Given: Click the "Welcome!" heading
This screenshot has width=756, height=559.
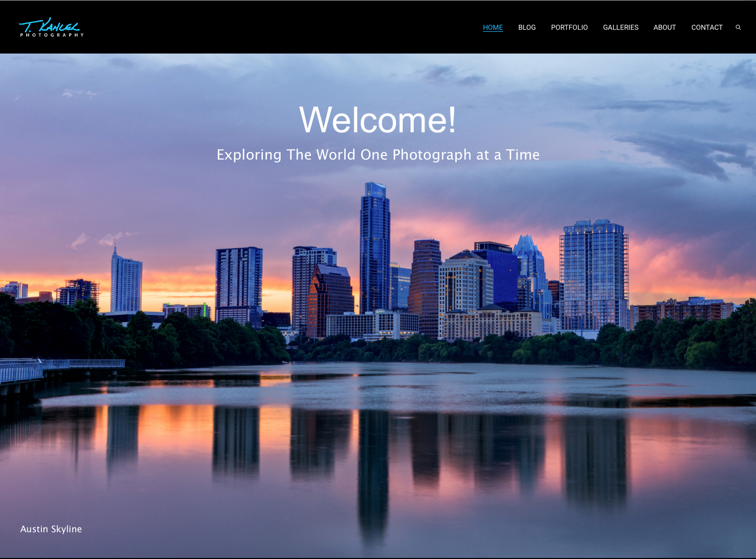Looking at the screenshot, I should coord(377,120).
